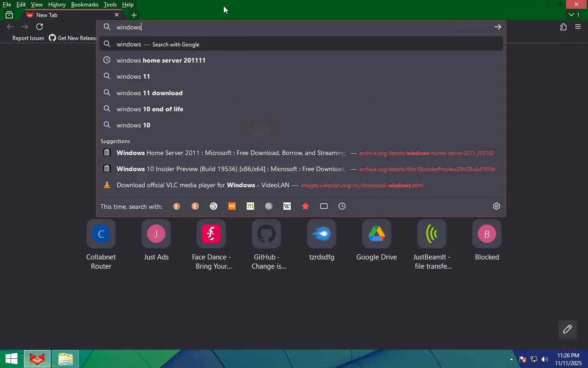Show hidden system tray icons
This screenshot has height=368, width=588.
[x=511, y=359]
